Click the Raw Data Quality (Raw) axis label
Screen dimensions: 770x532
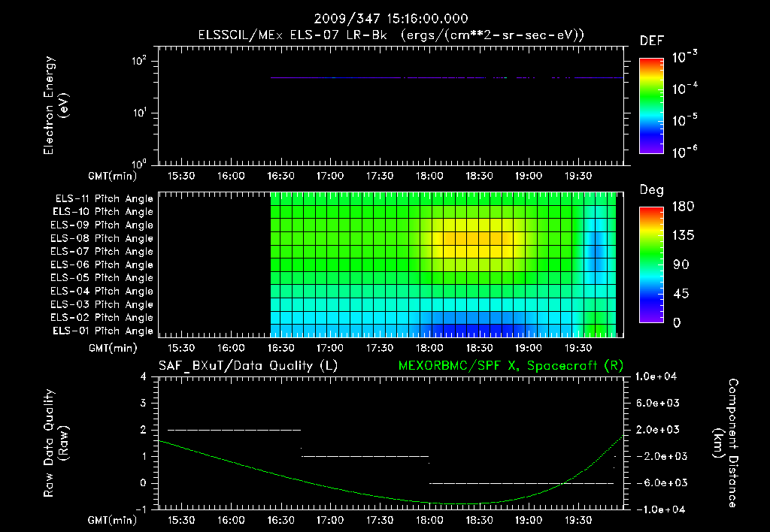[56, 443]
